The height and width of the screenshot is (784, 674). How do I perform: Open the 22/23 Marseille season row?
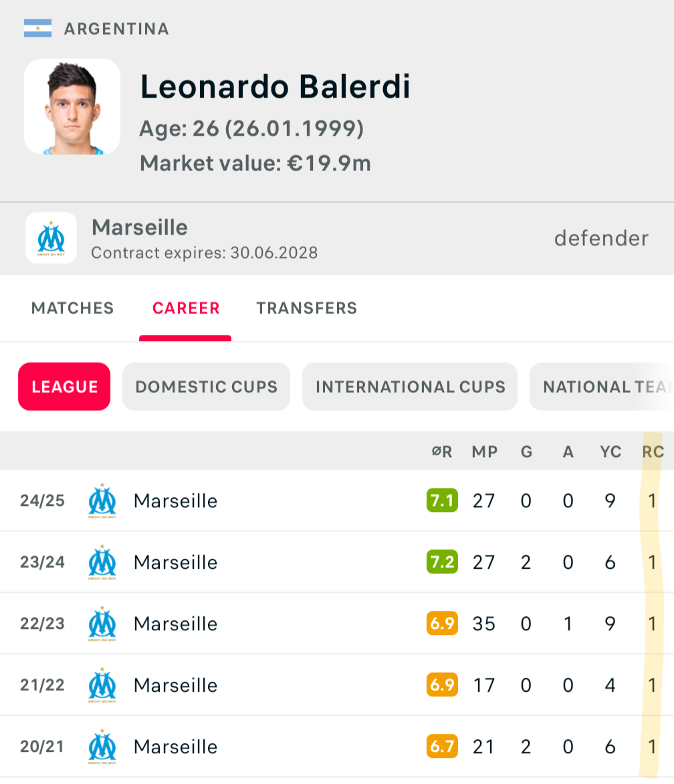coord(337,624)
